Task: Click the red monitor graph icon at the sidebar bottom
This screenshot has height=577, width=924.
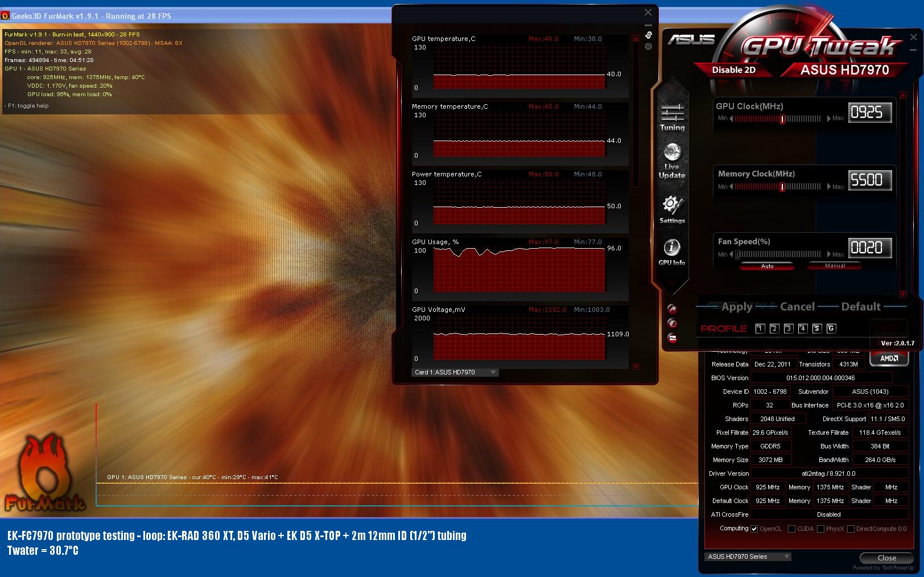Action: [672, 338]
